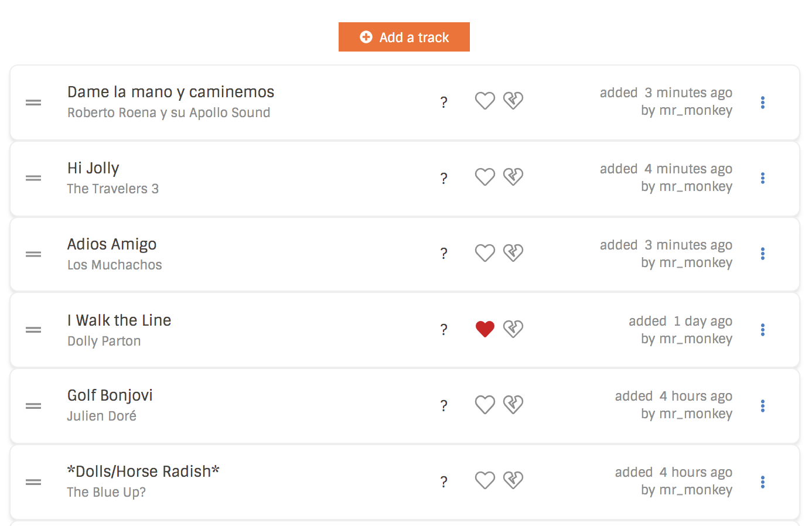Image resolution: width=812 pixels, height=526 pixels.
Task: Open three-dot menu for Dame la mano y caminemos
Action: coord(763,102)
